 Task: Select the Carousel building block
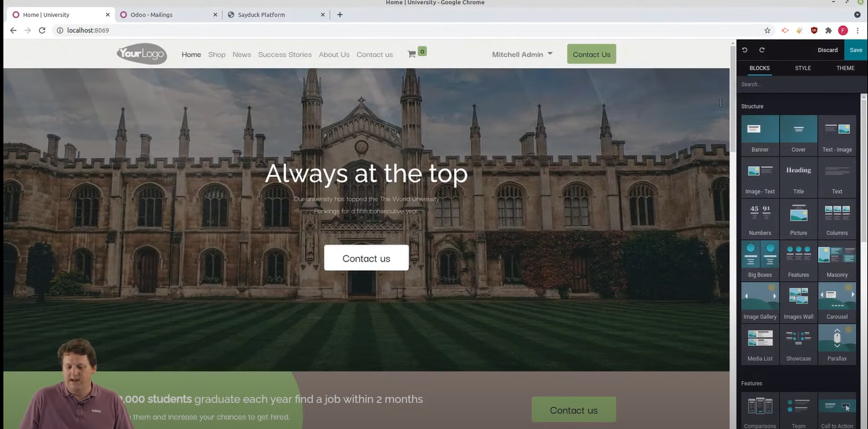[x=837, y=302]
